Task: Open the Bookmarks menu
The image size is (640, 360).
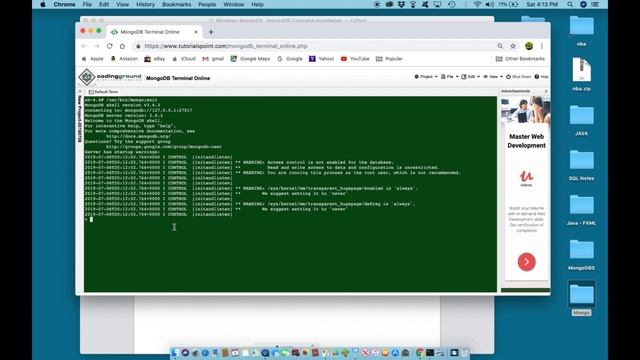Action: [176, 4]
